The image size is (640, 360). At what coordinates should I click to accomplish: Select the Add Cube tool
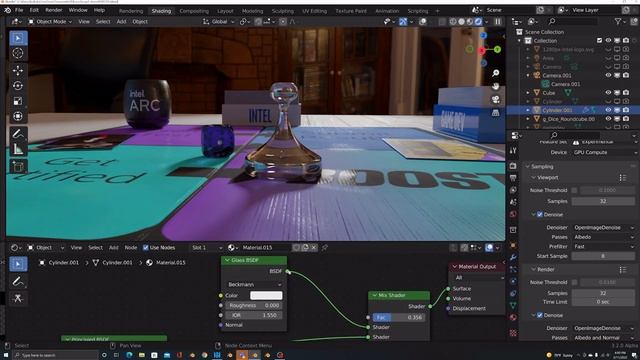click(18, 166)
